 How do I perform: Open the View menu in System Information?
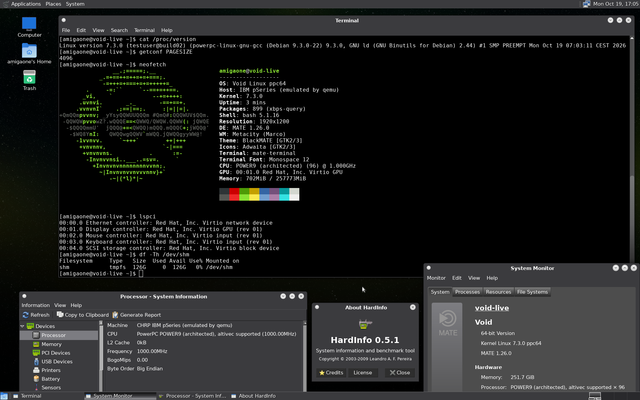tap(60, 305)
